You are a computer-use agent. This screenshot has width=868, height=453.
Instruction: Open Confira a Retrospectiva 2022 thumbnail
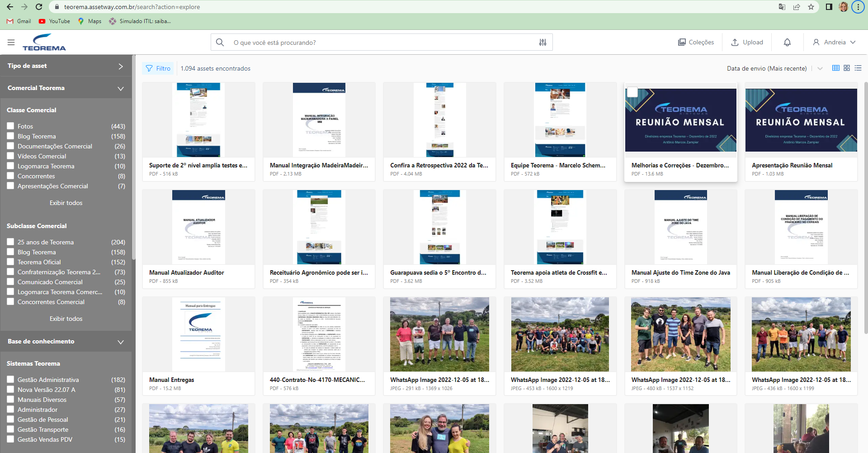point(440,120)
